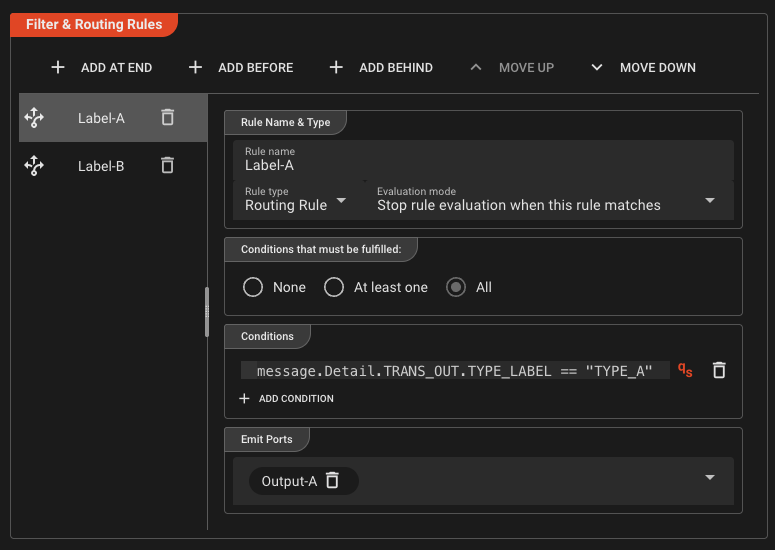Expand the Evaluation mode dropdown
Viewport: 775px width, 550px height.
tap(709, 200)
